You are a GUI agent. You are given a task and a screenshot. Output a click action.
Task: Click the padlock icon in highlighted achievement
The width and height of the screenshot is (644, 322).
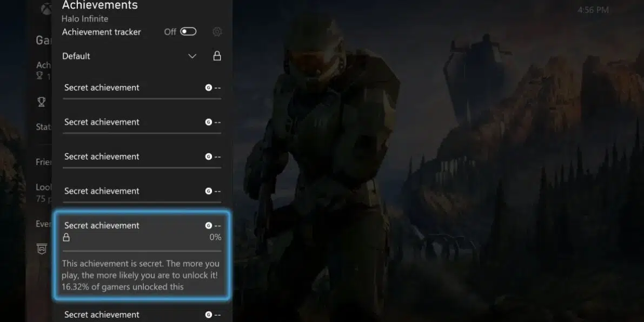[66, 237]
